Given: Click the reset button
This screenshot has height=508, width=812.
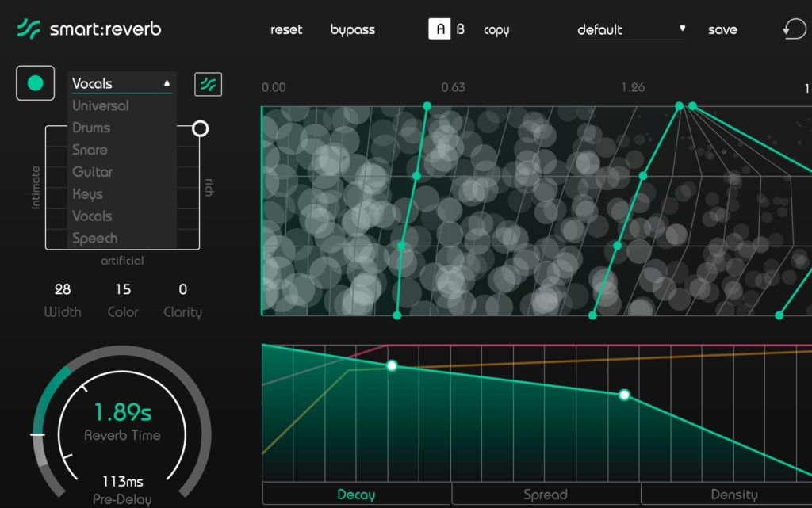Looking at the screenshot, I should pos(286,30).
